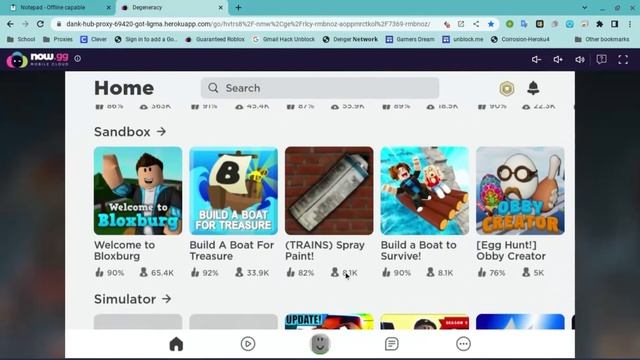Share this page icon in address bar
Image resolution: width=640 pixels, height=360 pixels.
coord(476,24)
